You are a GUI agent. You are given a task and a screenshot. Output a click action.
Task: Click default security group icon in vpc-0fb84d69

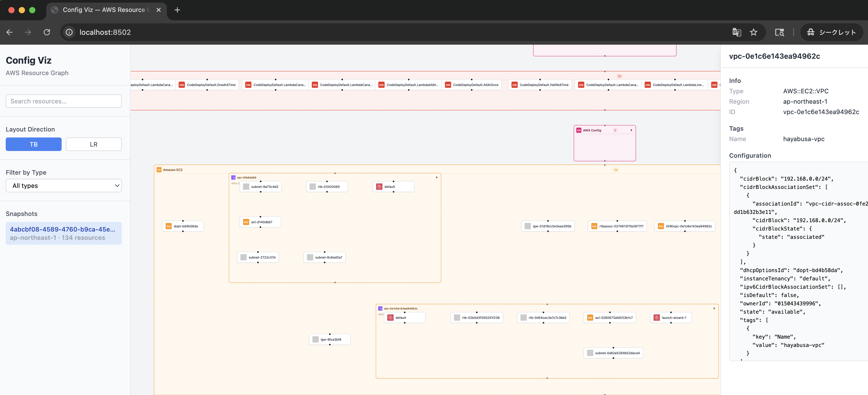tap(379, 187)
